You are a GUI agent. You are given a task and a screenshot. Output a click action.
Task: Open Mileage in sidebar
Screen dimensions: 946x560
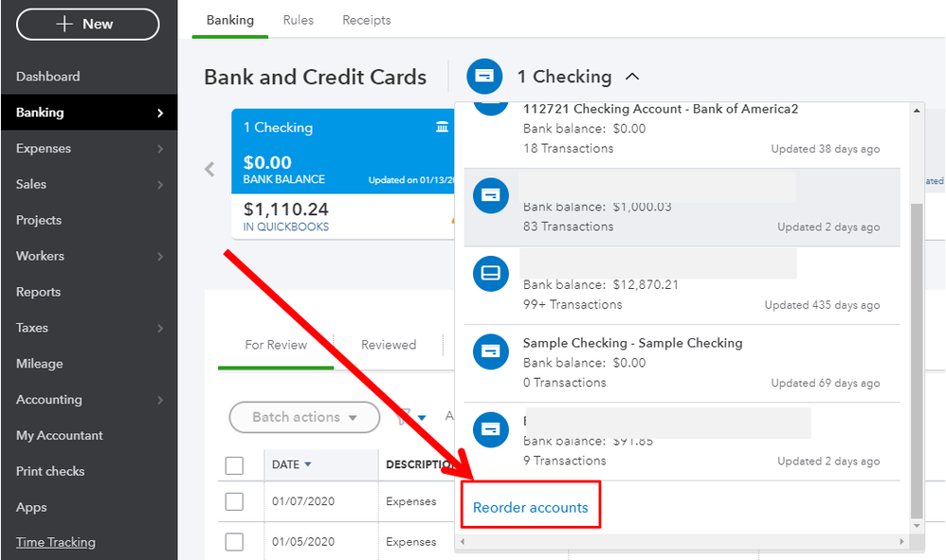pos(39,364)
